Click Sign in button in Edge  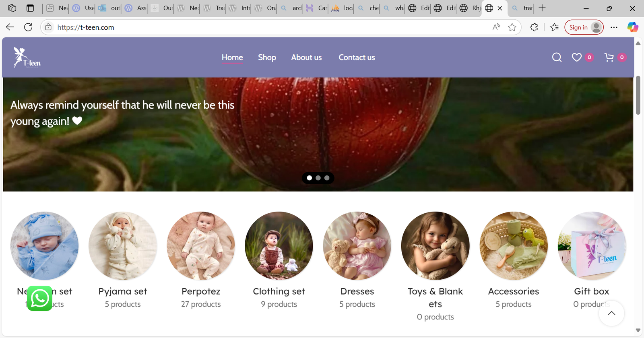click(584, 27)
